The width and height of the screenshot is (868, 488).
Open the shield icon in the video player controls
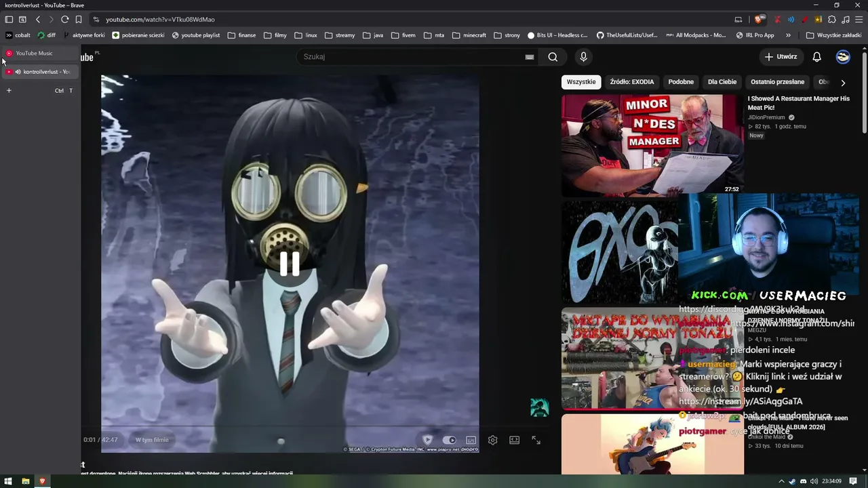tap(427, 440)
